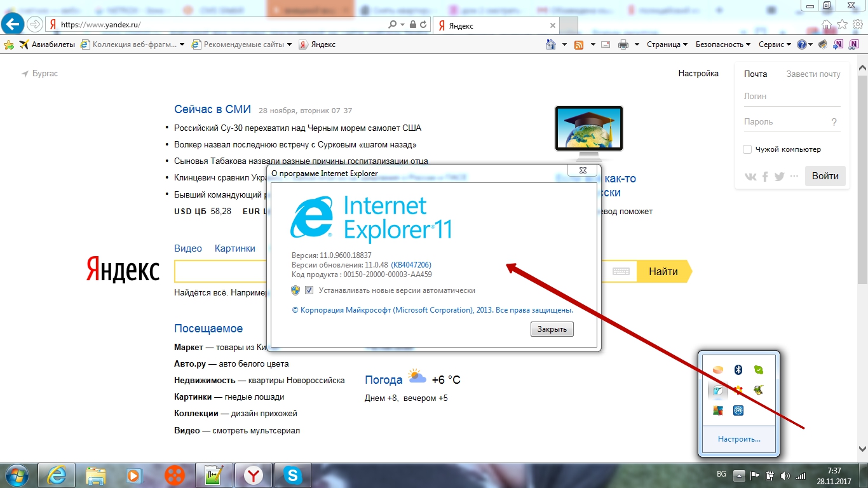Screen dimensions: 868x488
Task: Click the 'Пароль' password field
Action: [x=792, y=122]
